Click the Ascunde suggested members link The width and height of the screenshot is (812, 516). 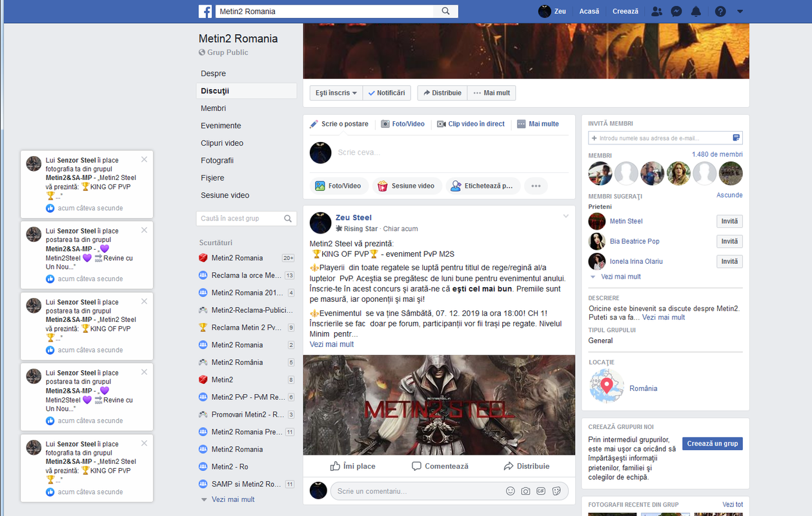coord(729,195)
